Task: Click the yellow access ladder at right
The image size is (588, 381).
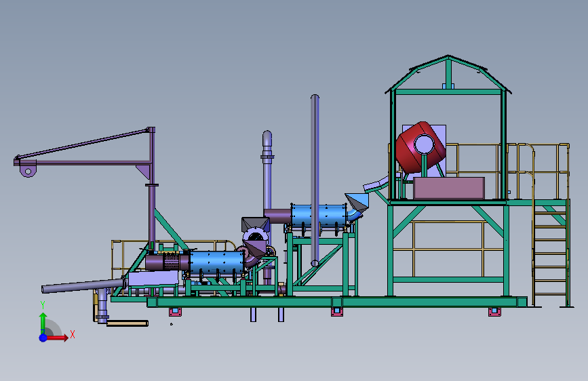Action: (x=551, y=253)
